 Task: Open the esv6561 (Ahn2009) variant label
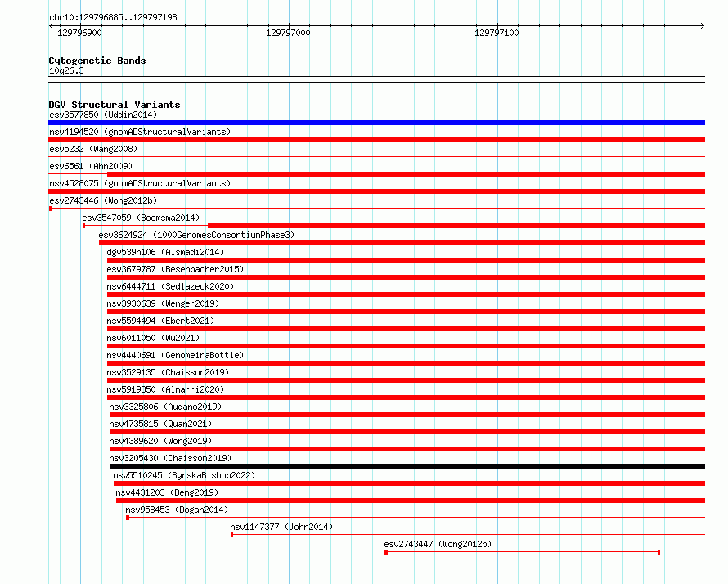(x=91, y=166)
